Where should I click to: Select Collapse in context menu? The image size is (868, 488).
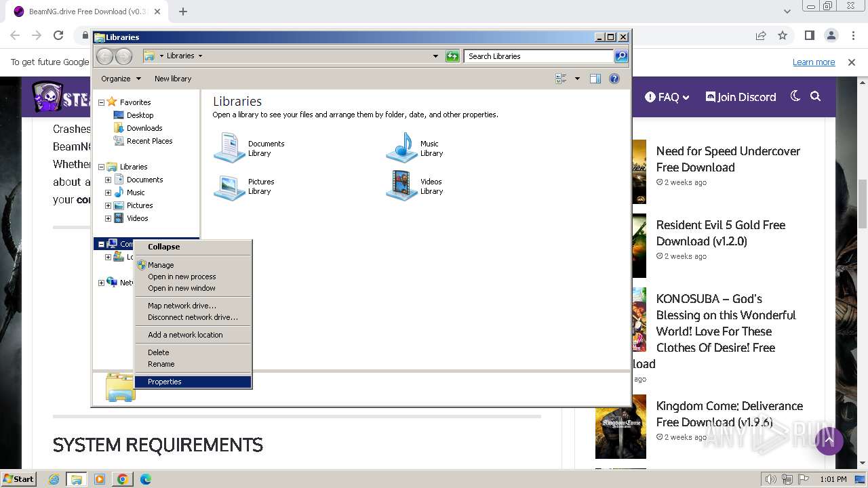coord(193,247)
